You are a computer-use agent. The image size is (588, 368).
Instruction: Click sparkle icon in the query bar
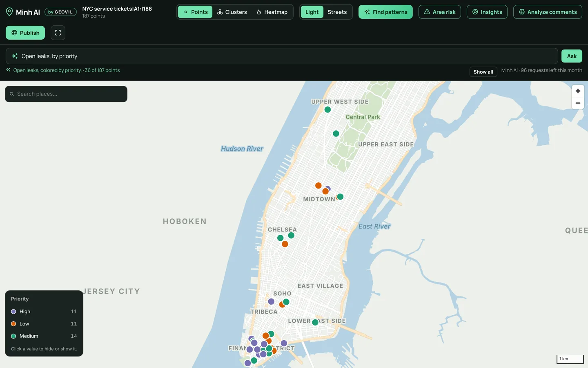click(x=15, y=56)
